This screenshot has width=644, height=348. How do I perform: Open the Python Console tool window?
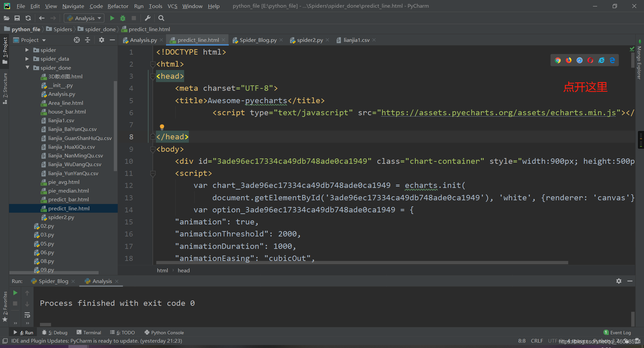coord(164,333)
